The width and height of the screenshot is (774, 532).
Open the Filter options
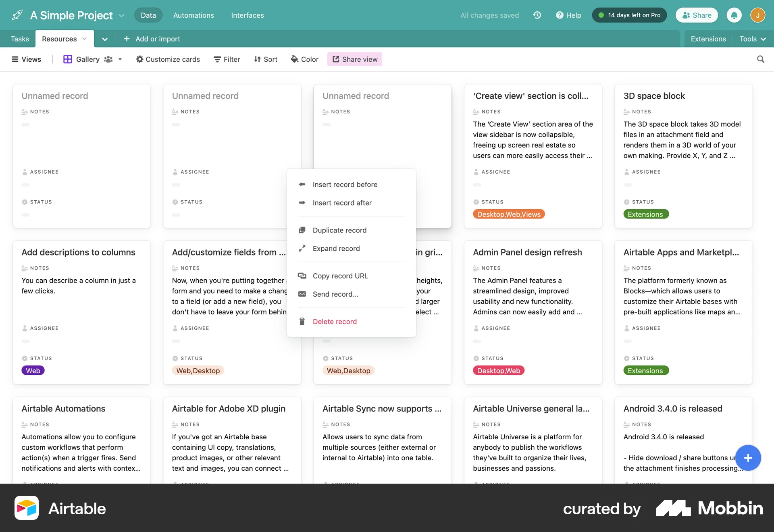pos(226,59)
